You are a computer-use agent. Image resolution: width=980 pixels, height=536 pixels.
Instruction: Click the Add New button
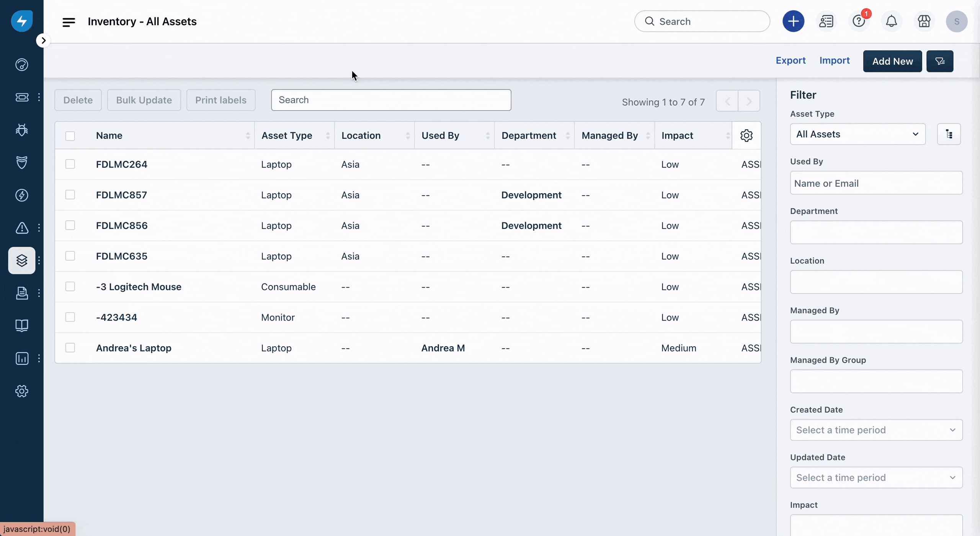pos(892,61)
